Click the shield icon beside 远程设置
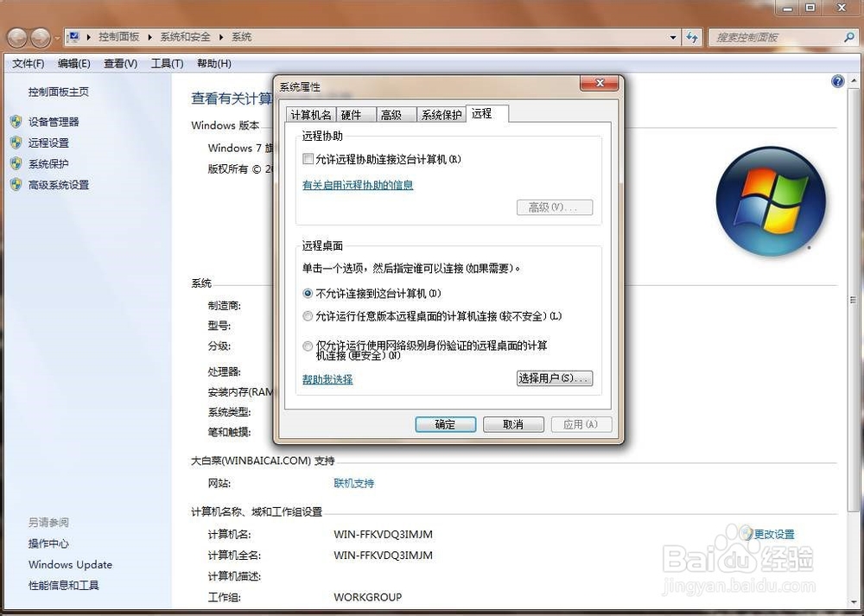The image size is (864, 616). click(16, 143)
